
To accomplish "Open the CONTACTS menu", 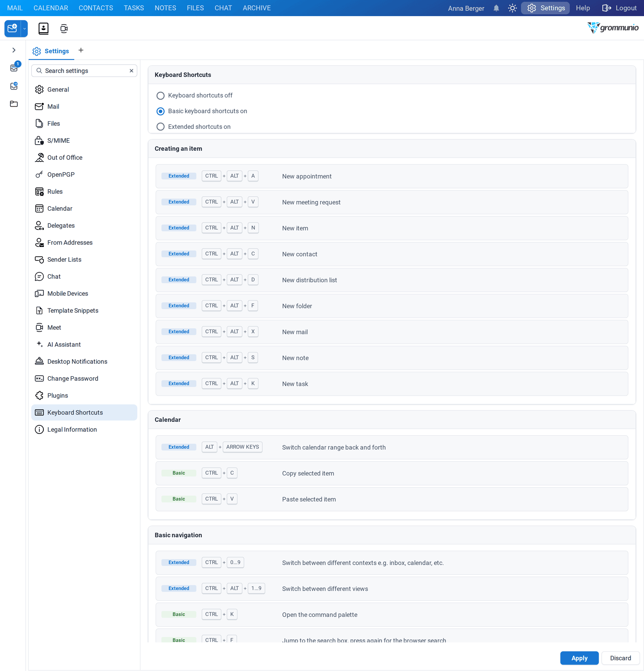I will pos(96,8).
